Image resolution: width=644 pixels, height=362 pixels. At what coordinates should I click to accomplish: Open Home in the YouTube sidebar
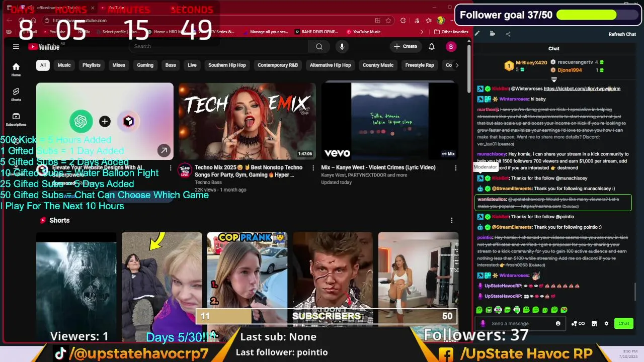[x=16, y=69]
